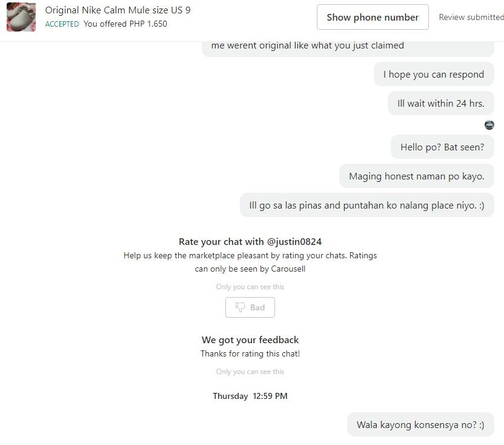Viewport: 504px width, 445px height.
Task: Click the Thursday 12:59 PM timestamp
Action: (x=250, y=396)
